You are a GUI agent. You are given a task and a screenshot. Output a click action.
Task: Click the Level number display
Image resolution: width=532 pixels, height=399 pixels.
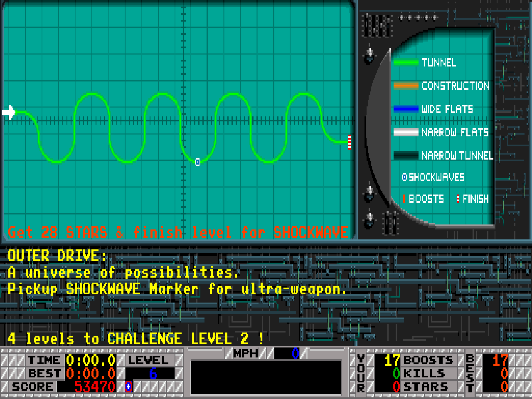[153, 373]
